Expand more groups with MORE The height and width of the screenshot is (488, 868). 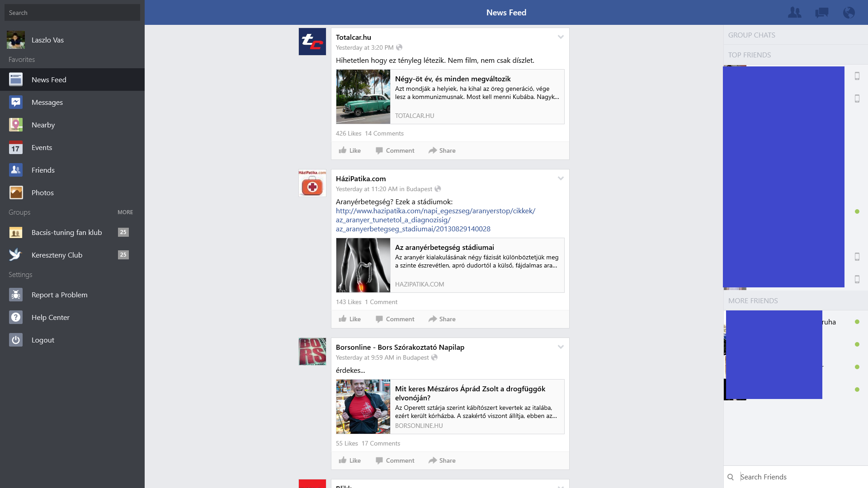pyautogui.click(x=125, y=212)
